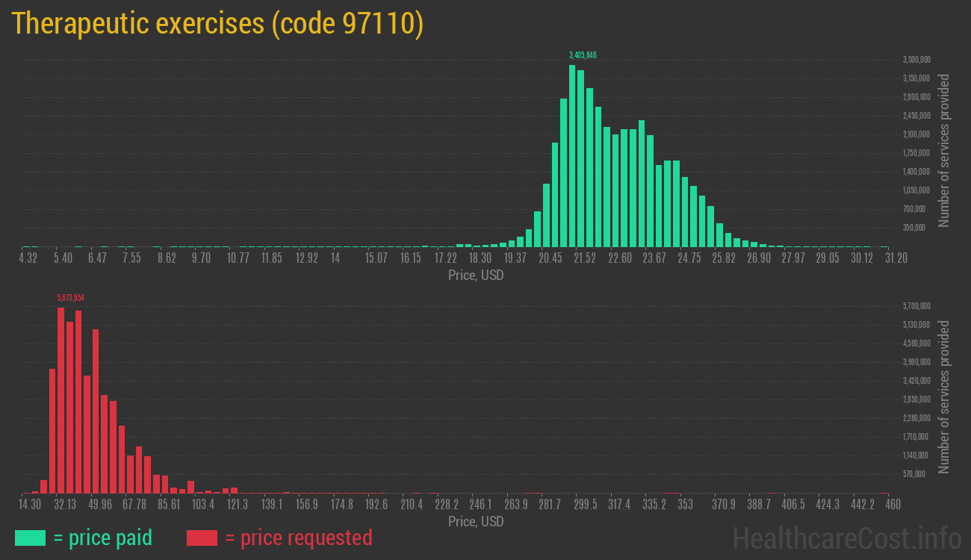Click the 460 end tick on the red axis
Image resolution: width=971 pixels, height=560 pixels.
click(x=892, y=504)
